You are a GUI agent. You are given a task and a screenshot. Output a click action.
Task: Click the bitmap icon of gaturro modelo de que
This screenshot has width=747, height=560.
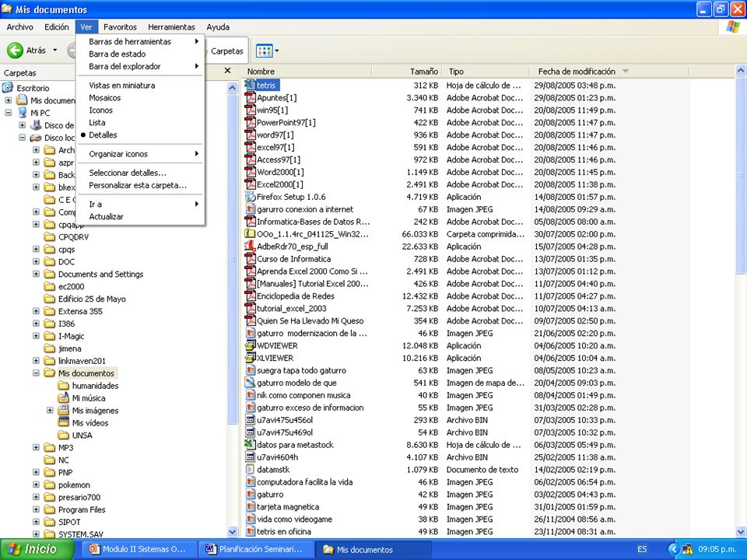(x=250, y=383)
